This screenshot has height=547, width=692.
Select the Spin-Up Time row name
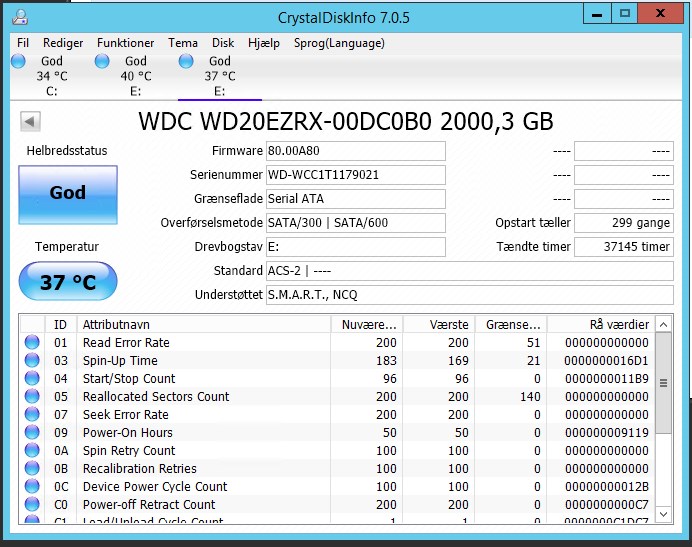point(120,360)
